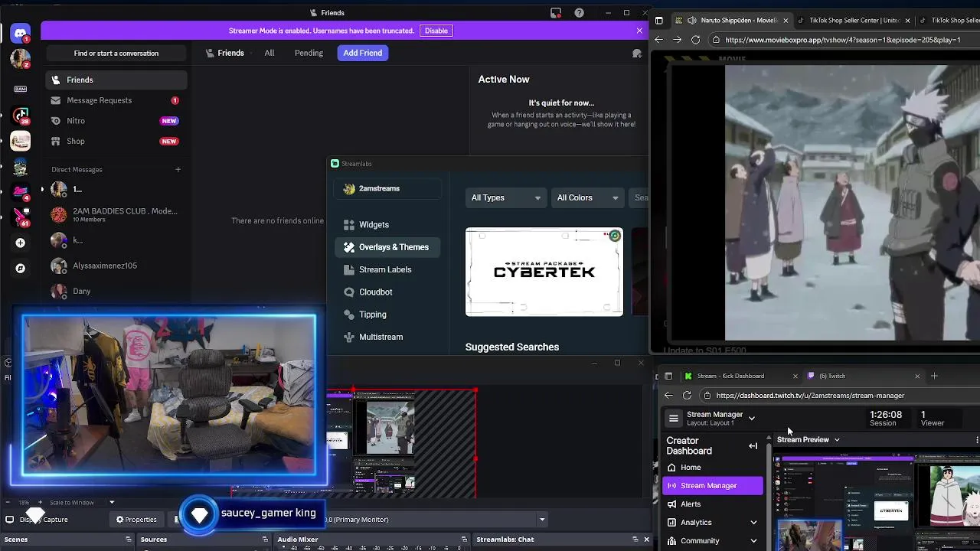Open the Shop entry icon
This screenshot has width=980, height=551.
tap(56, 141)
